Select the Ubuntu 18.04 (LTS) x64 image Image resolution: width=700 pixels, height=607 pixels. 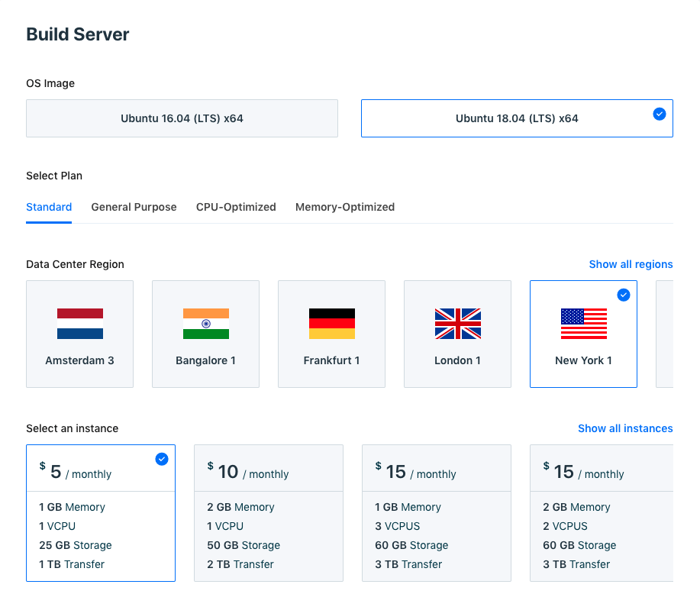click(517, 118)
